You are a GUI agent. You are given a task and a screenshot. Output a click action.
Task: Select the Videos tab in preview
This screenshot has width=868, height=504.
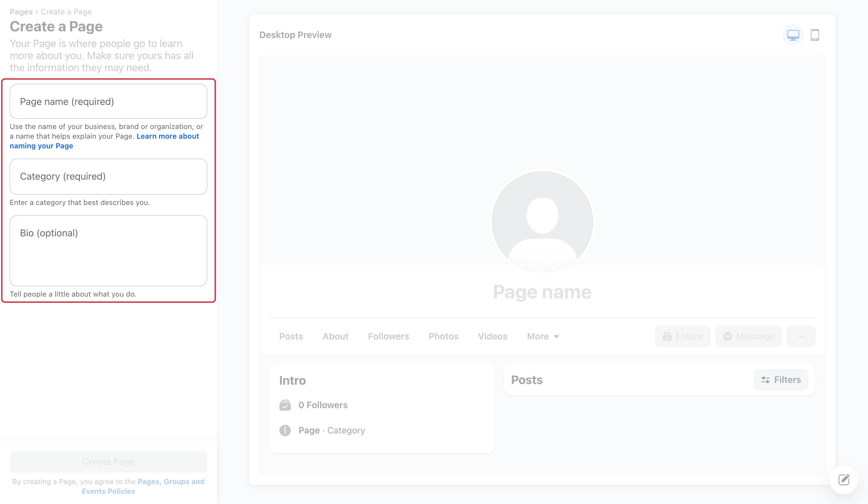[x=492, y=336]
